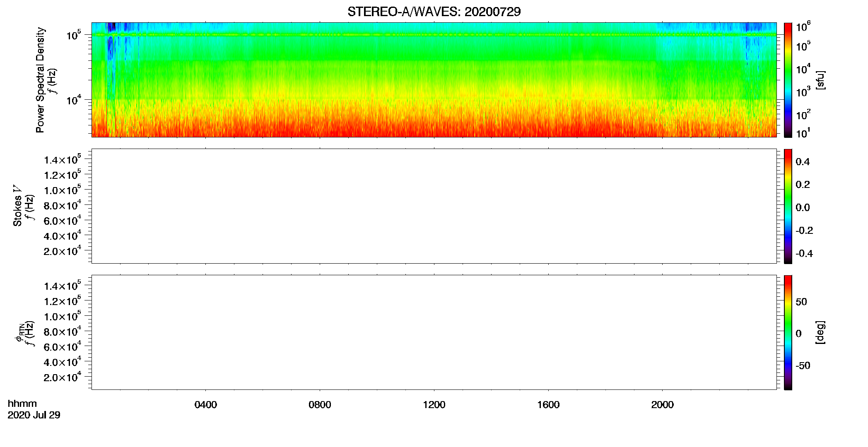The width and height of the screenshot is (868, 447).
Task: Click the empty phi RTN plot panel
Action: (434, 332)
